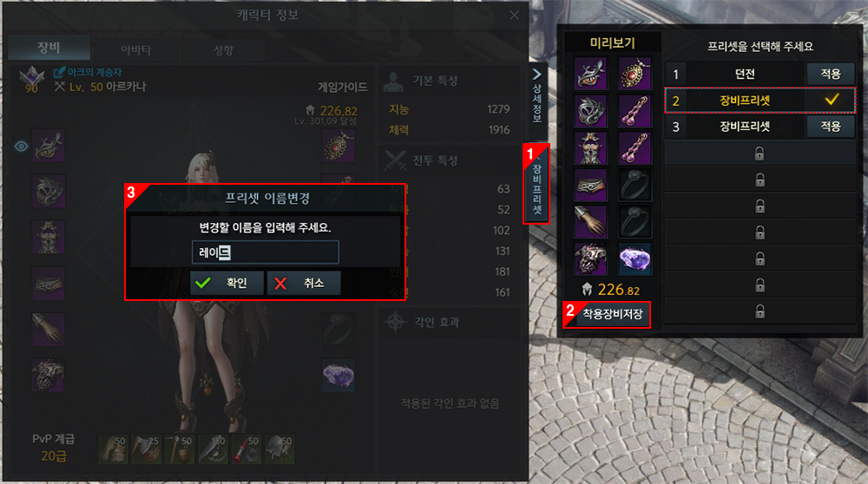The height and width of the screenshot is (484, 868).
Task: Expand the 상세정보 side panel arrow
Action: [x=536, y=74]
